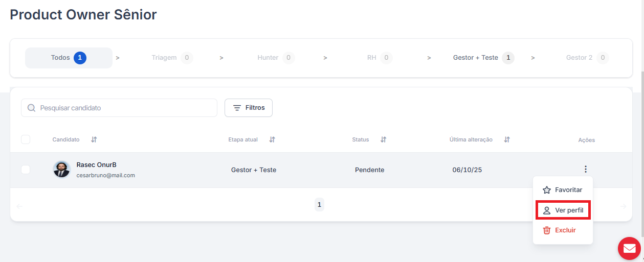
Task: Click Rasec OnurB's profile avatar
Action: [61, 170]
